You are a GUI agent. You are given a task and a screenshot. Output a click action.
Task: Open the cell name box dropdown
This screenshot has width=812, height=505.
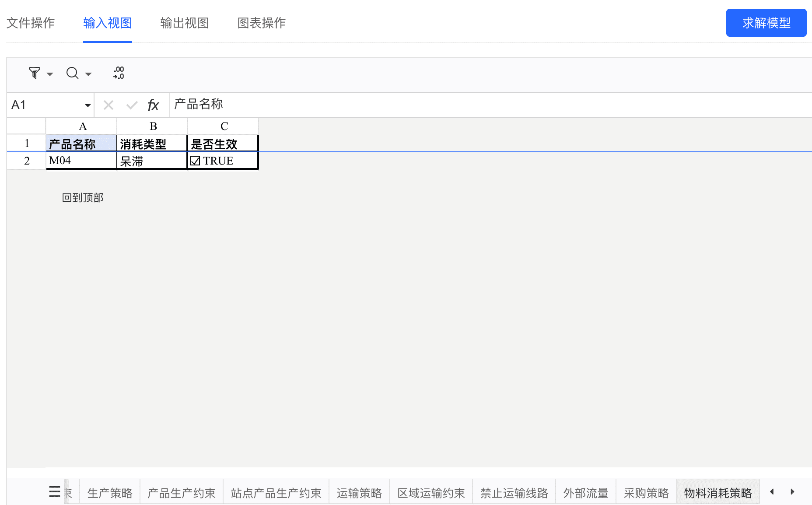(x=87, y=105)
